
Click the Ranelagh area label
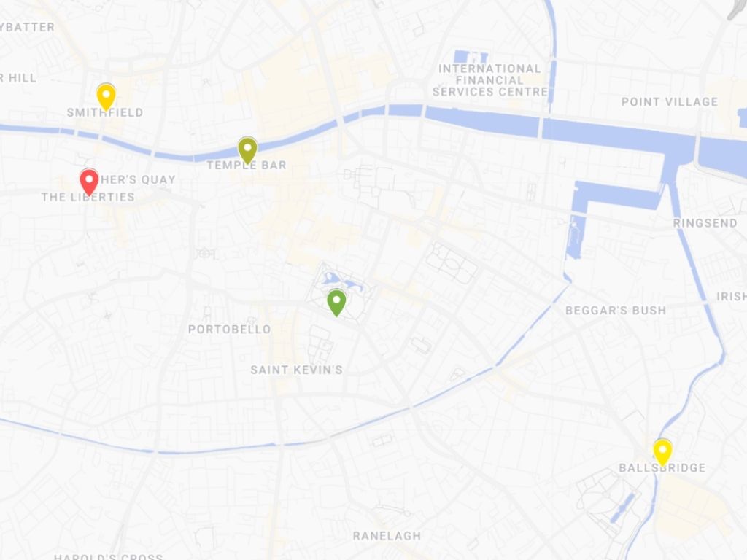[387, 536]
